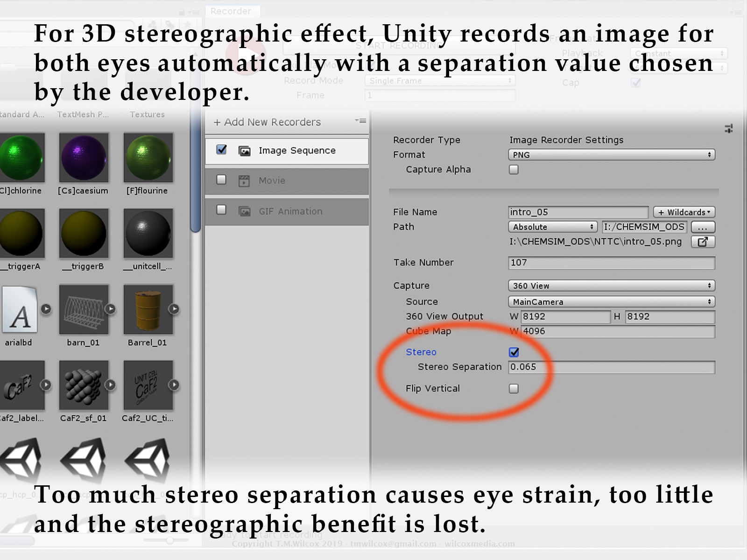Open the + Wildcards dropdown

(x=684, y=212)
